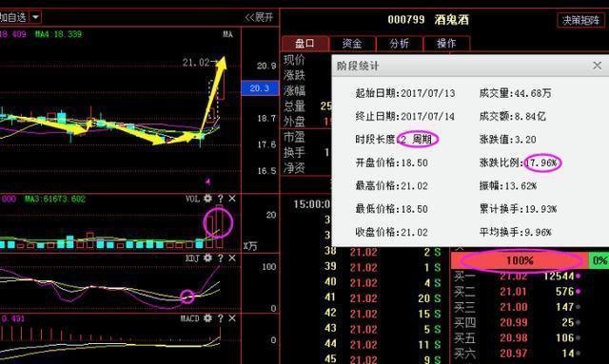Image resolution: width=609 pixels, height=364 pixels.
Task: Select the 买三 price 21.00 row
Action: [518, 307]
